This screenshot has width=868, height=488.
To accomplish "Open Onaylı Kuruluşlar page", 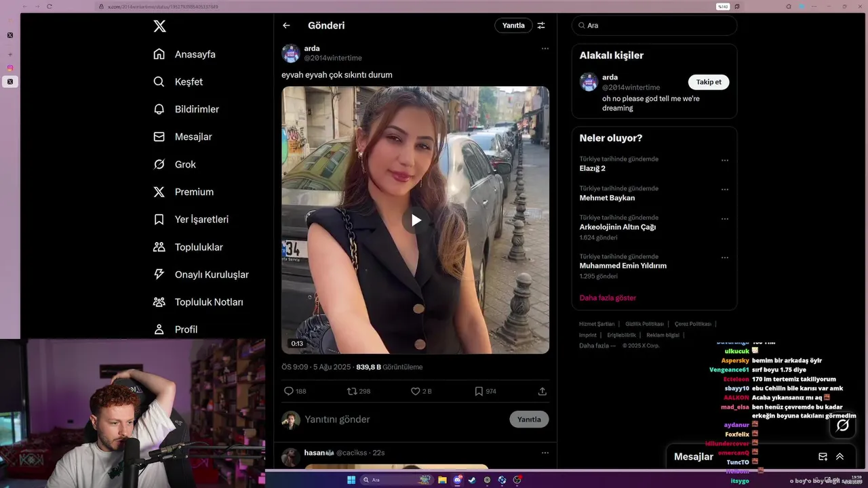I will pos(201,274).
